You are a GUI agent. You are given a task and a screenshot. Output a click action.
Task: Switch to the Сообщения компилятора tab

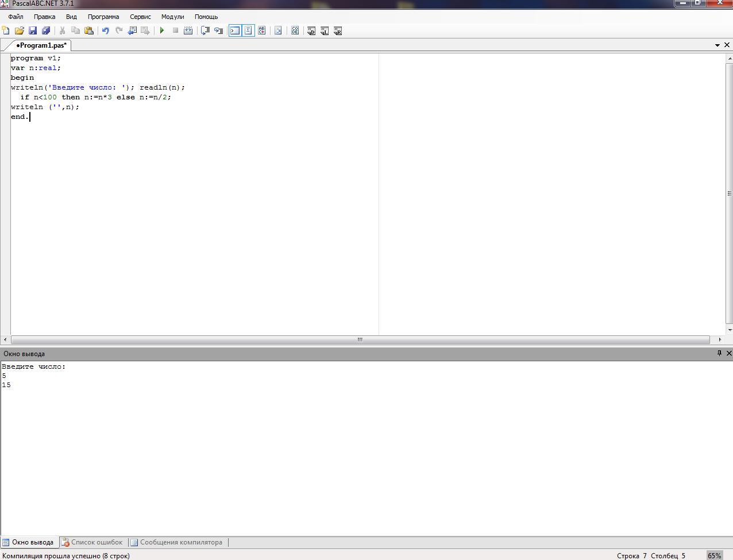pos(176,542)
